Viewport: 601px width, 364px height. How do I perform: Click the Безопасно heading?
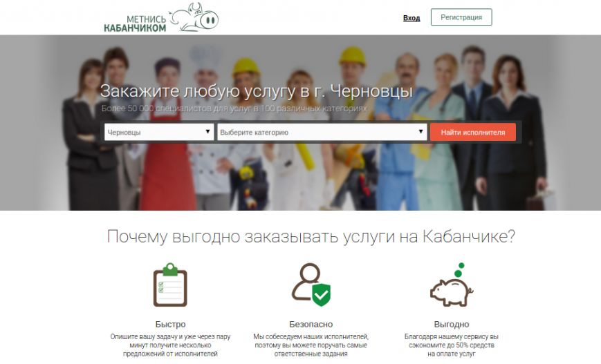tap(311, 324)
